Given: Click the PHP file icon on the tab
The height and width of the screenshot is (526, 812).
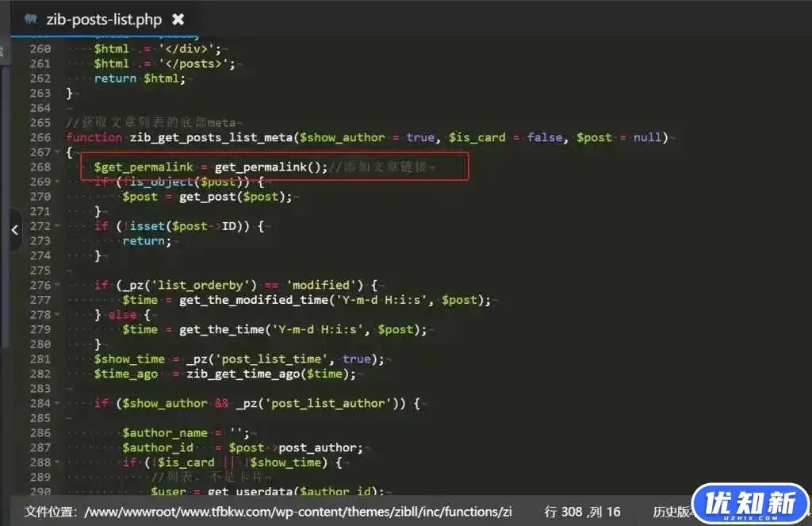Looking at the screenshot, I should pos(32,19).
